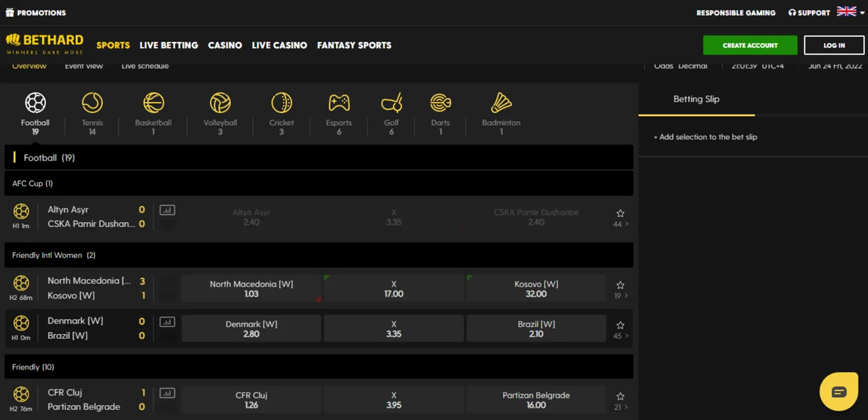Click the Add selection to the bet slip text
The height and width of the screenshot is (420, 868).
pos(705,137)
